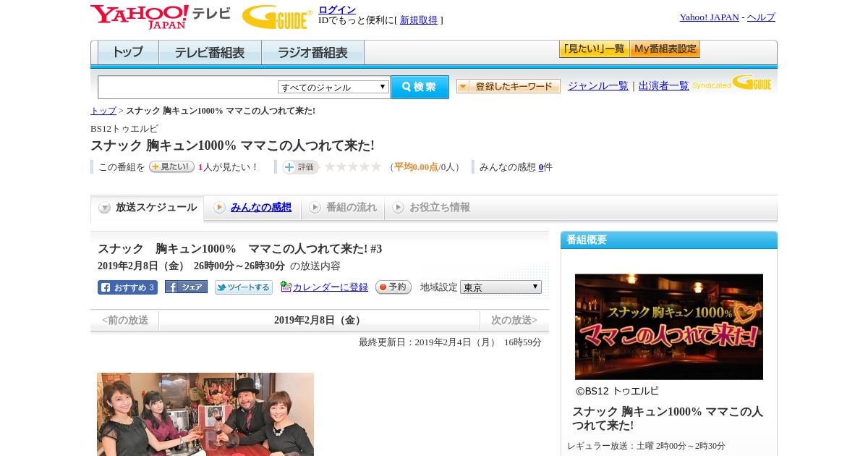Screen dimensions: 868x456
Task: Select the お役立ち情報 tab
Action: coord(431,208)
